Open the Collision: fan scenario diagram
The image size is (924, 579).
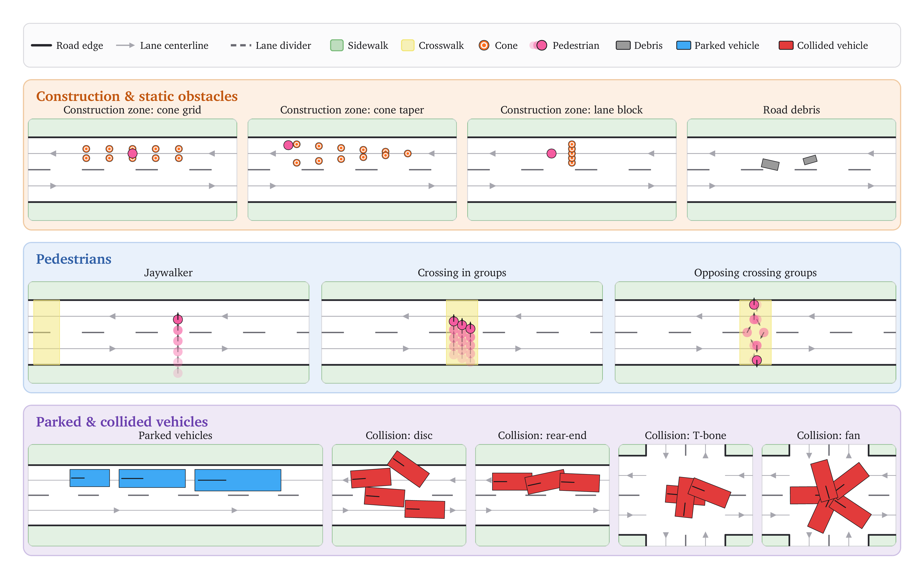[829, 495]
